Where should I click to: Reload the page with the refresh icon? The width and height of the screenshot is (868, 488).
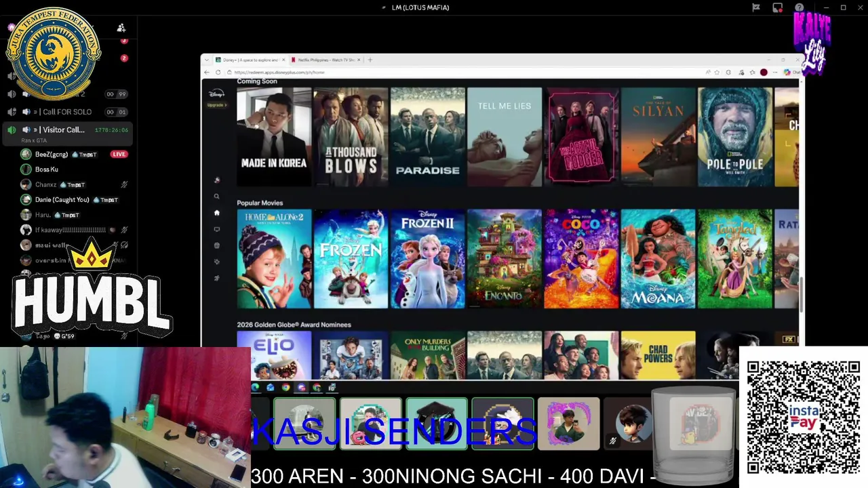(218, 72)
